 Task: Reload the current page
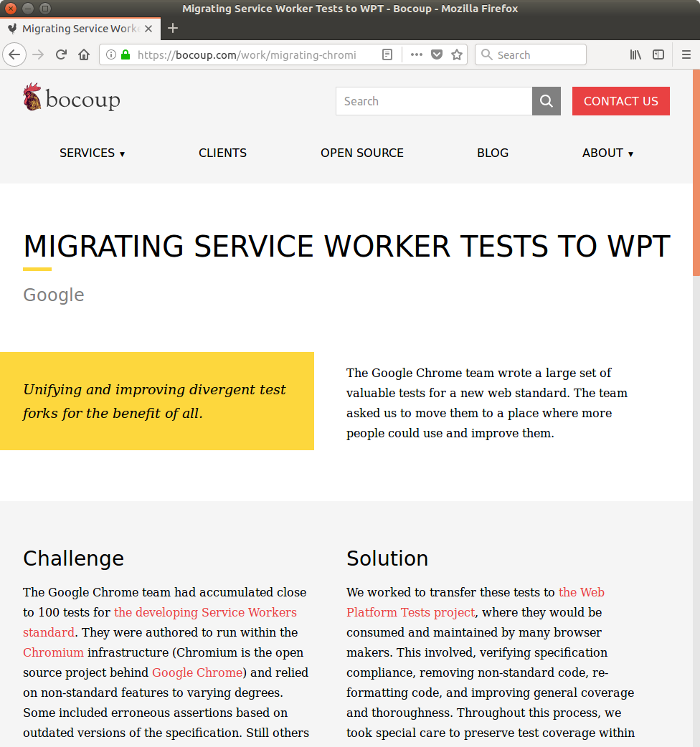coord(61,54)
